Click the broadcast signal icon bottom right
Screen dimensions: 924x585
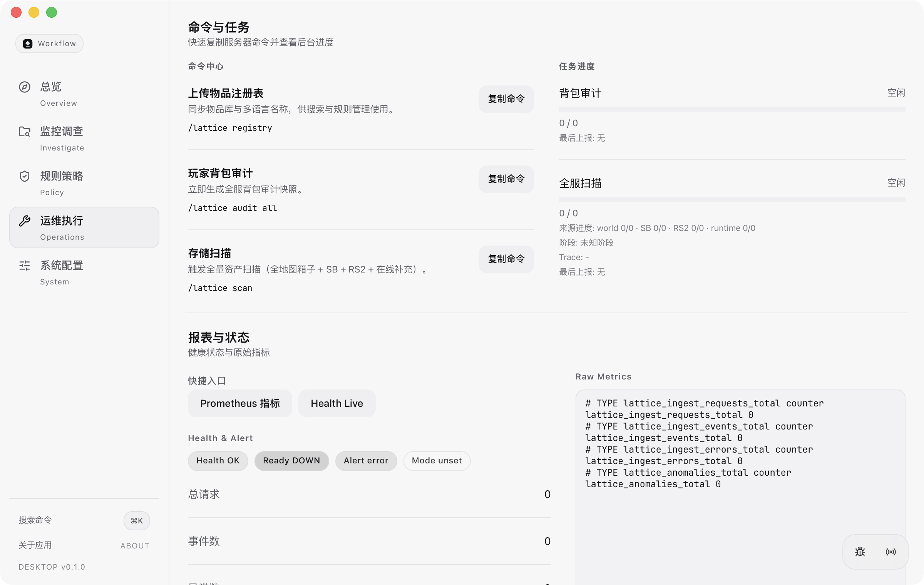(891, 552)
